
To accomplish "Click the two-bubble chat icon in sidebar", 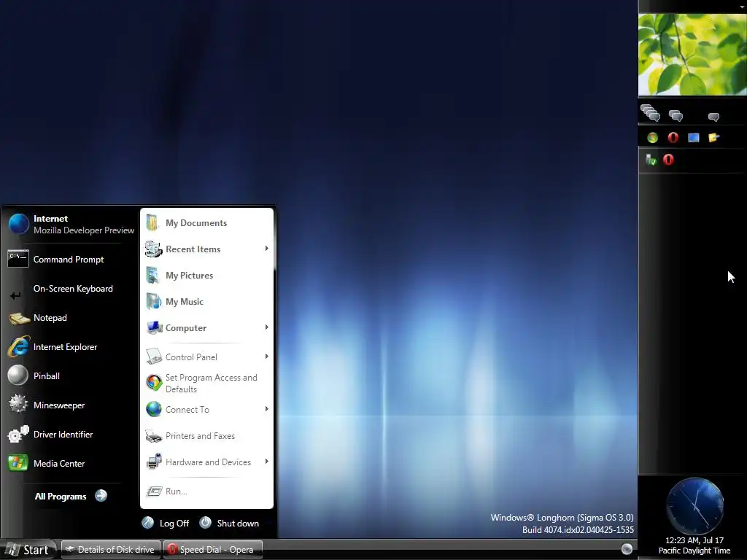I will click(676, 116).
